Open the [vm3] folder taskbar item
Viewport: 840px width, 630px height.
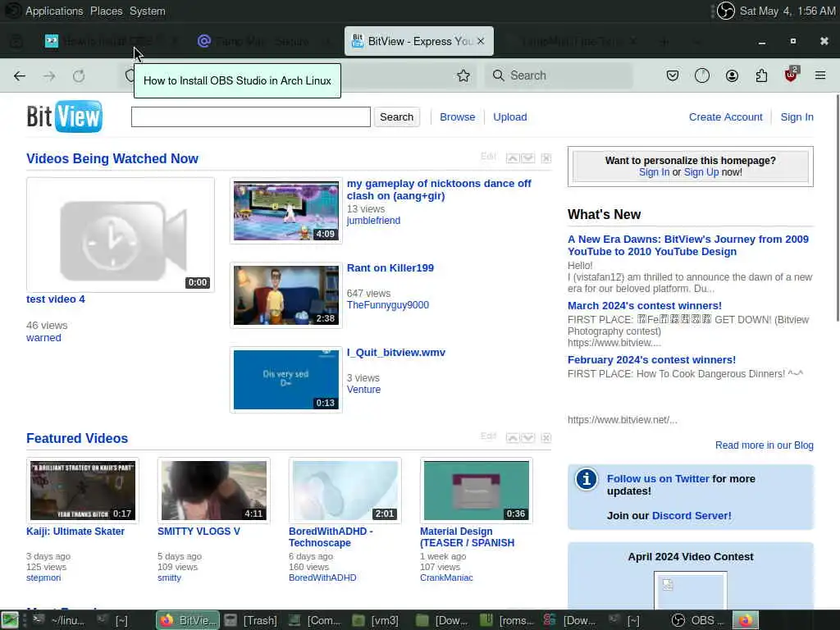click(x=375, y=620)
